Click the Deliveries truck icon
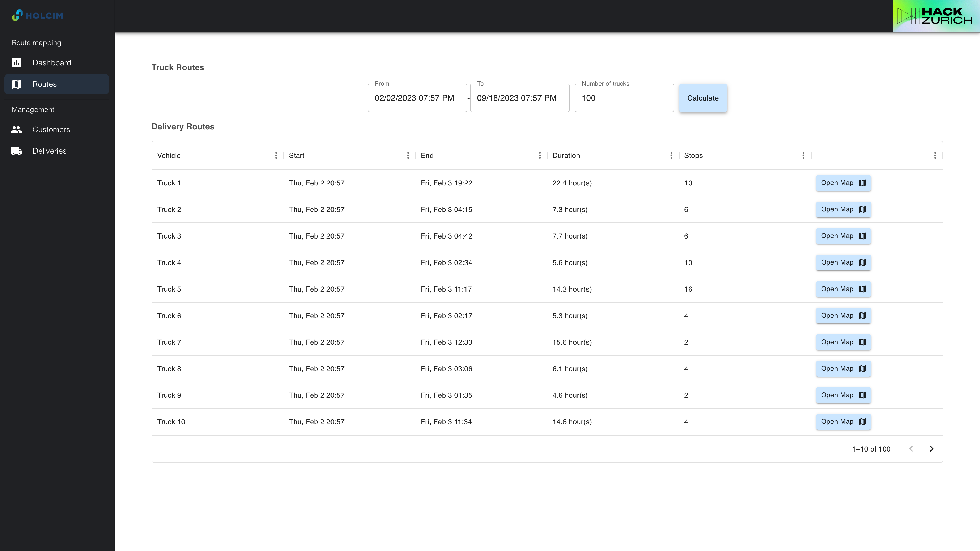980x551 pixels. [x=16, y=151]
